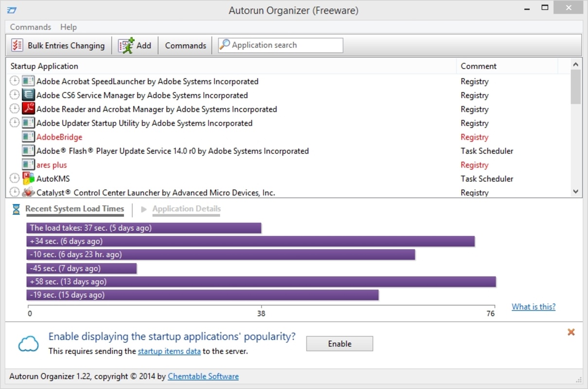Click the cloud icon in popularity banner
Screen dimensions: 588x389
[x=28, y=344]
